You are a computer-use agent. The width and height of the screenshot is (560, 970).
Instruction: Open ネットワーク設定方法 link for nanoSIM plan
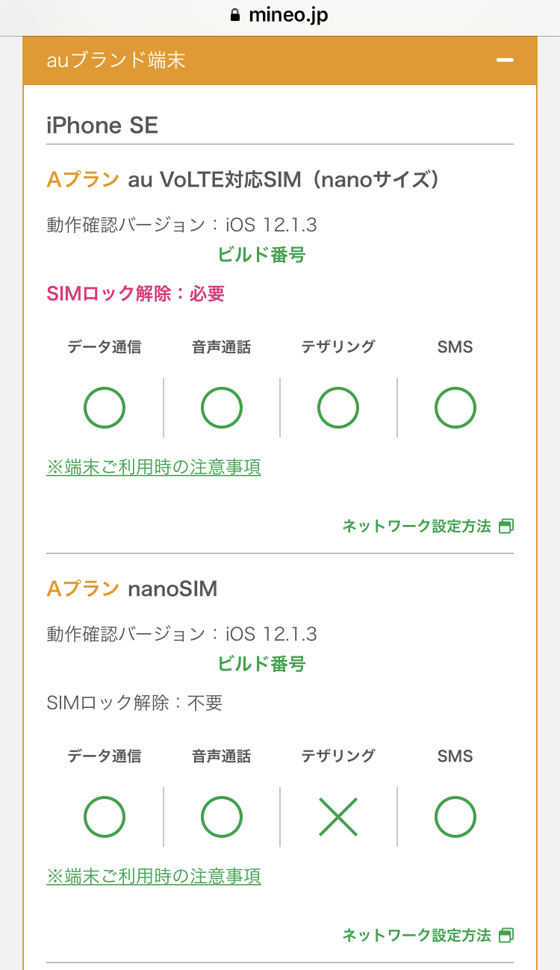tap(417, 935)
